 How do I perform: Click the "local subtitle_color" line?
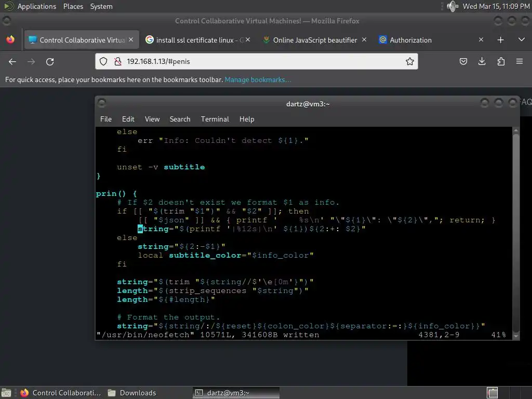coord(225,256)
